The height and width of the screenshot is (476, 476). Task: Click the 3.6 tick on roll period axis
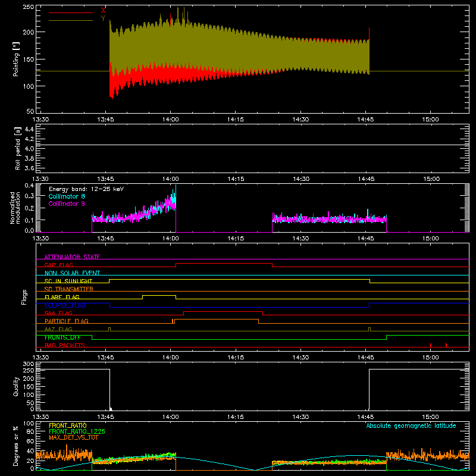(29, 168)
